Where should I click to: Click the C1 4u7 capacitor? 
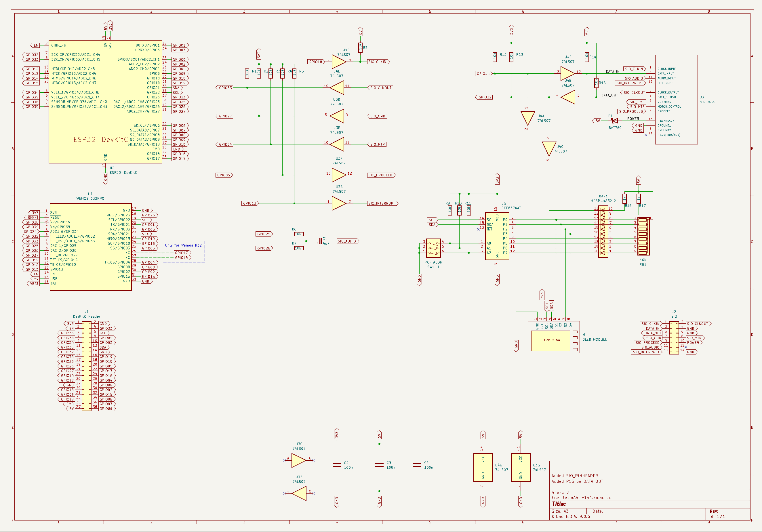pos(320,241)
